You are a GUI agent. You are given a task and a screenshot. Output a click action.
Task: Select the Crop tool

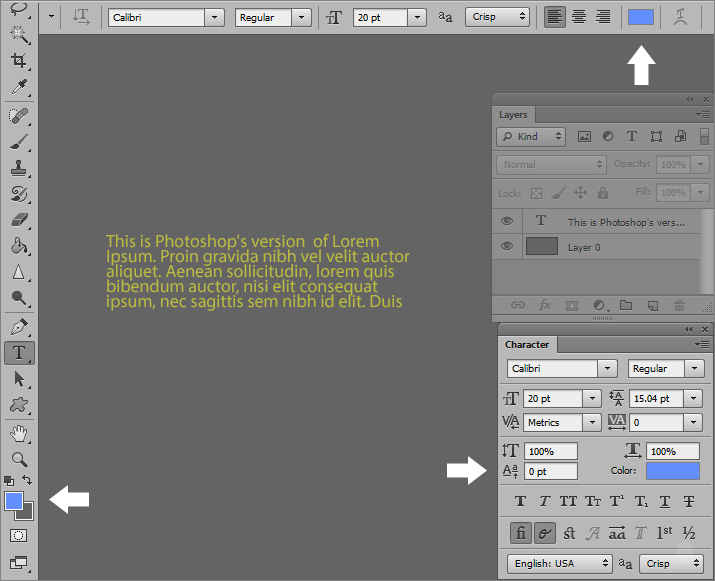19,62
